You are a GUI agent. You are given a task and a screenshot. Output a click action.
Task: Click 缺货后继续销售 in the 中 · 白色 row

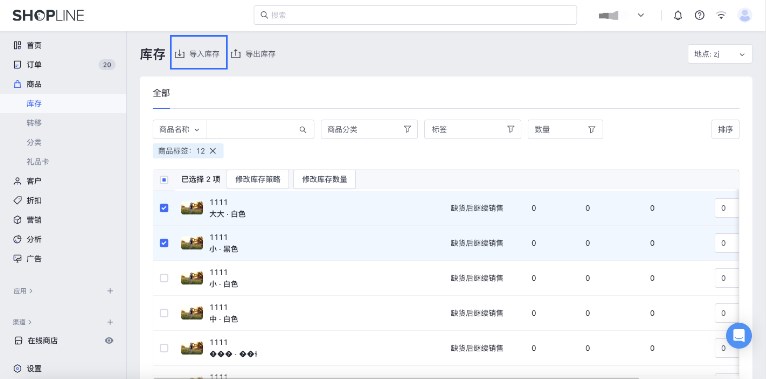tap(477, 313)
